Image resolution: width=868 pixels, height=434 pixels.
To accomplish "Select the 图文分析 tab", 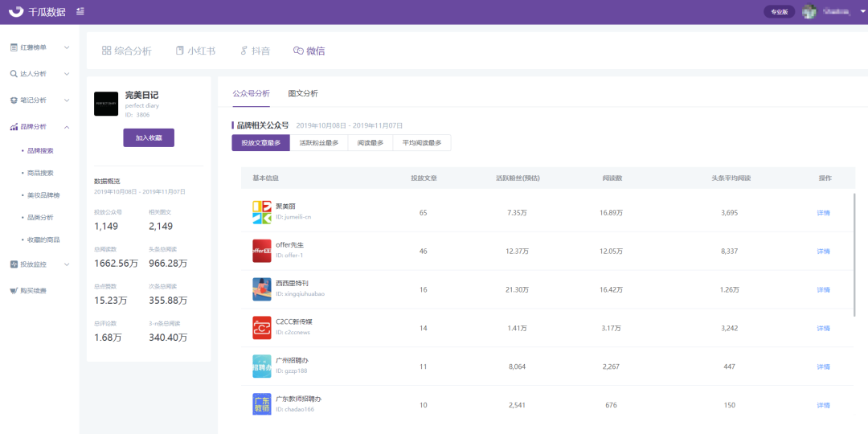I will click(x=303, y=93).
